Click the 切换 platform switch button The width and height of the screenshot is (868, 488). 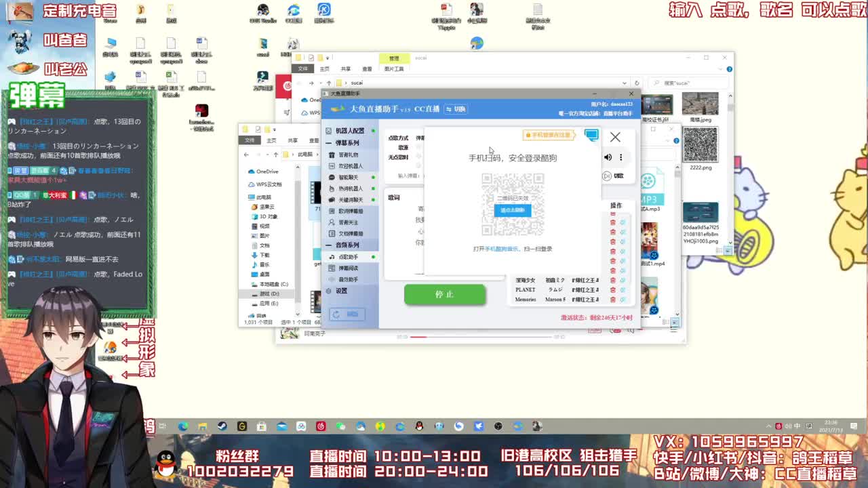[456, 108]
